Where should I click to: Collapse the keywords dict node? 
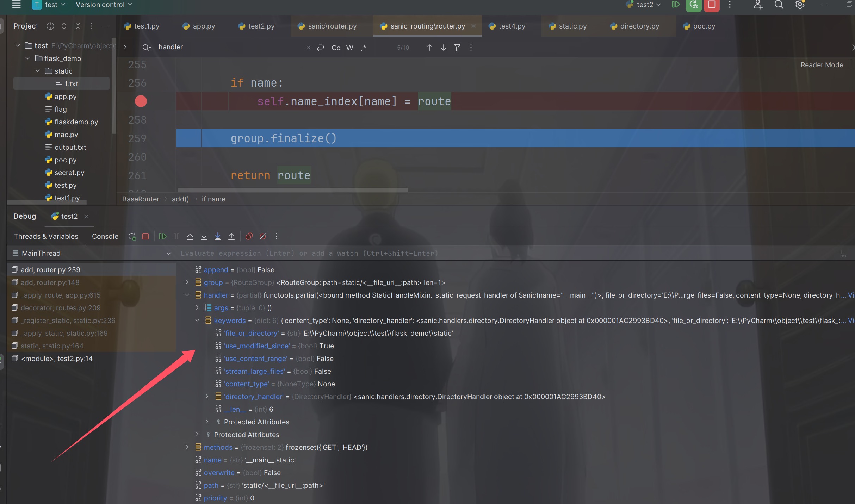(197, 321)
